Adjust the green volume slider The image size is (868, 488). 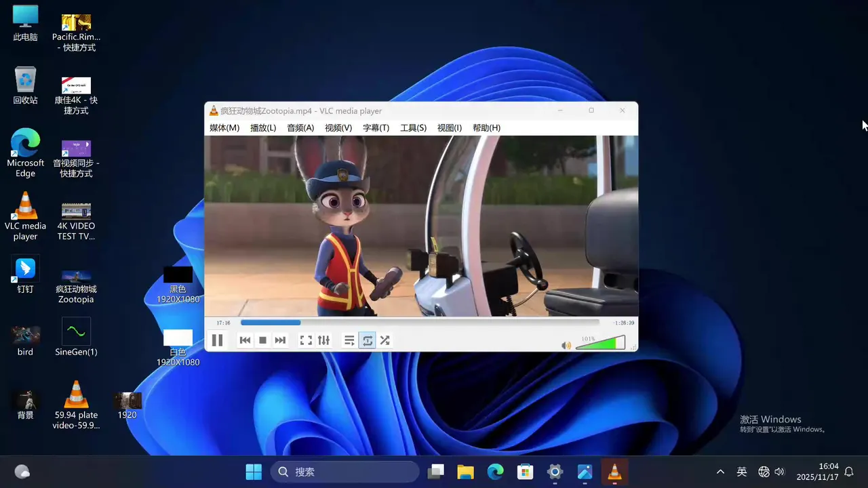click(x=601, y=343)
